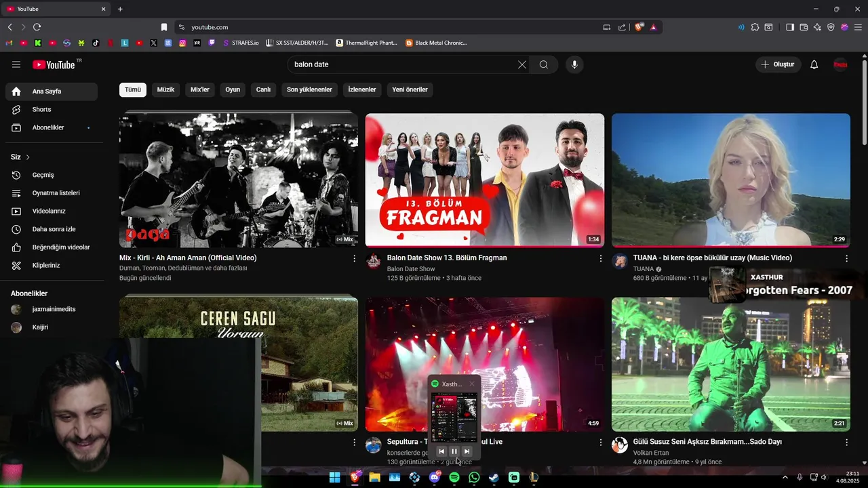
Task: Select the Oyun filter chip
Action: click(233, 89)
